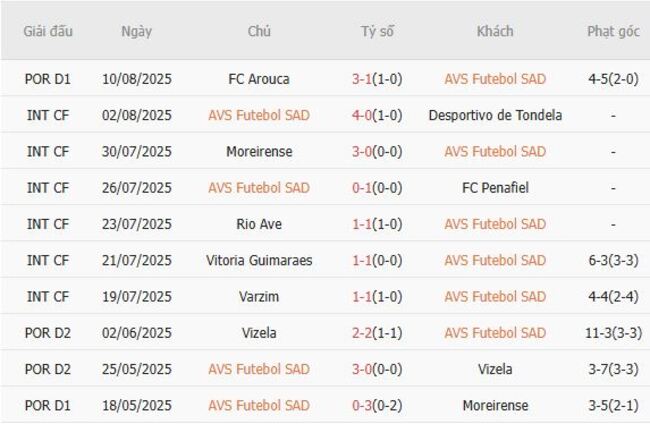Image resolution: width=650 pixels, height=424 pixels.
Task: Open the FC Arouca team link
Action: tap(259, 79)
